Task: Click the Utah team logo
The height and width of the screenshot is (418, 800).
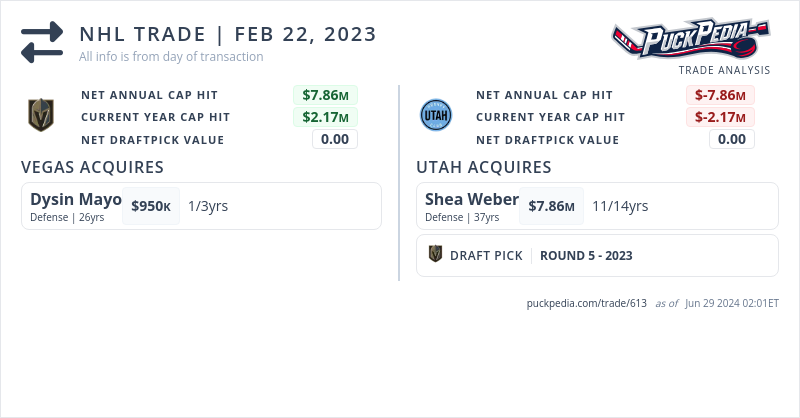Action: pyautogui.click(x=435, y=116)
